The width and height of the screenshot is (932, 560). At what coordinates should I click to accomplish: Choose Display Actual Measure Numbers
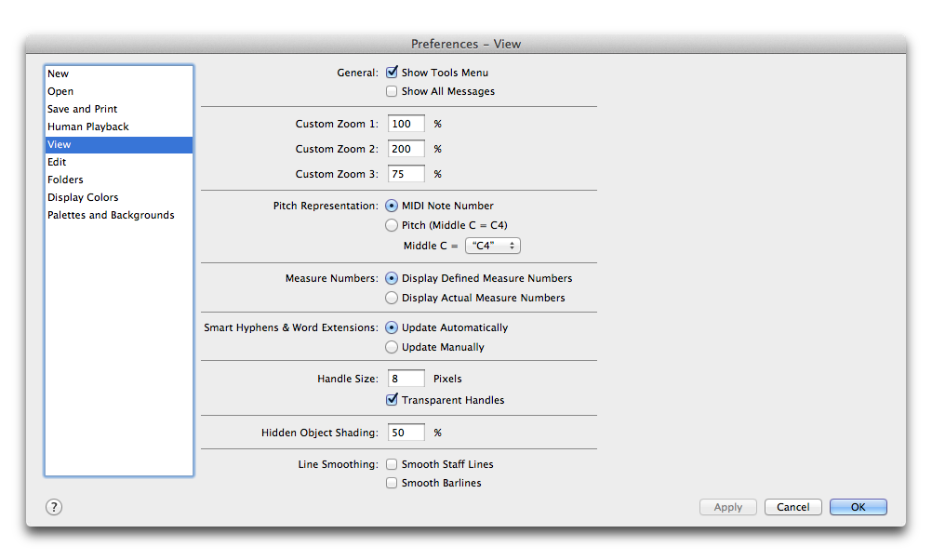[x=392, y=297]
